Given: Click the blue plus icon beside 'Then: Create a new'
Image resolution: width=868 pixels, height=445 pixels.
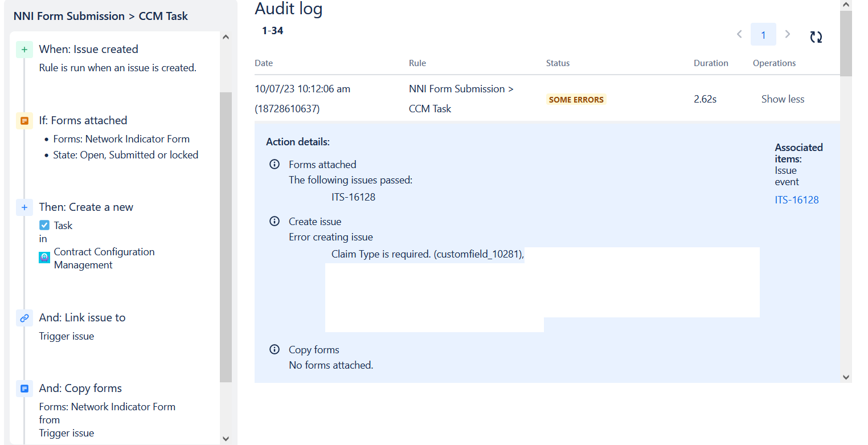Looking at the screenshot, I should [24, 207].
